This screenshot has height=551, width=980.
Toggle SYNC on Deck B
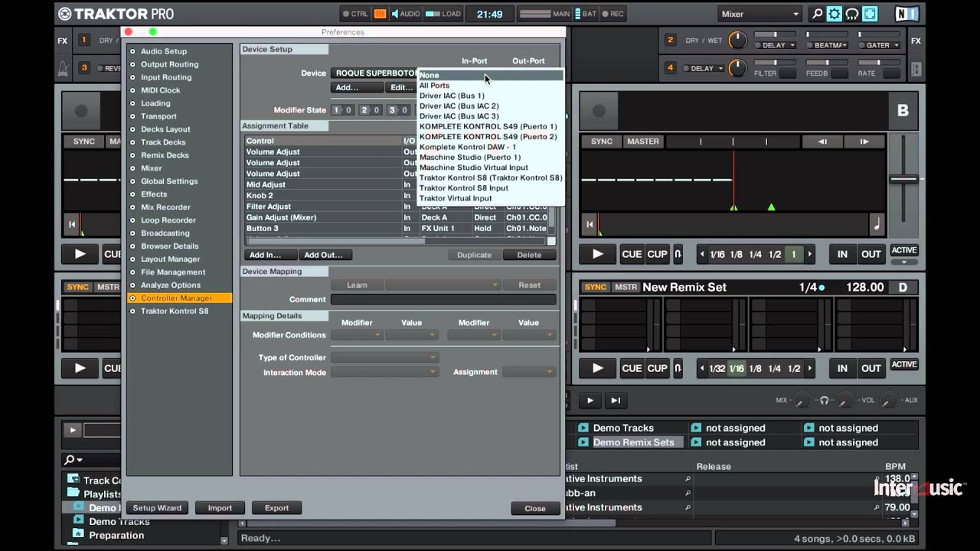coord(602,142)
